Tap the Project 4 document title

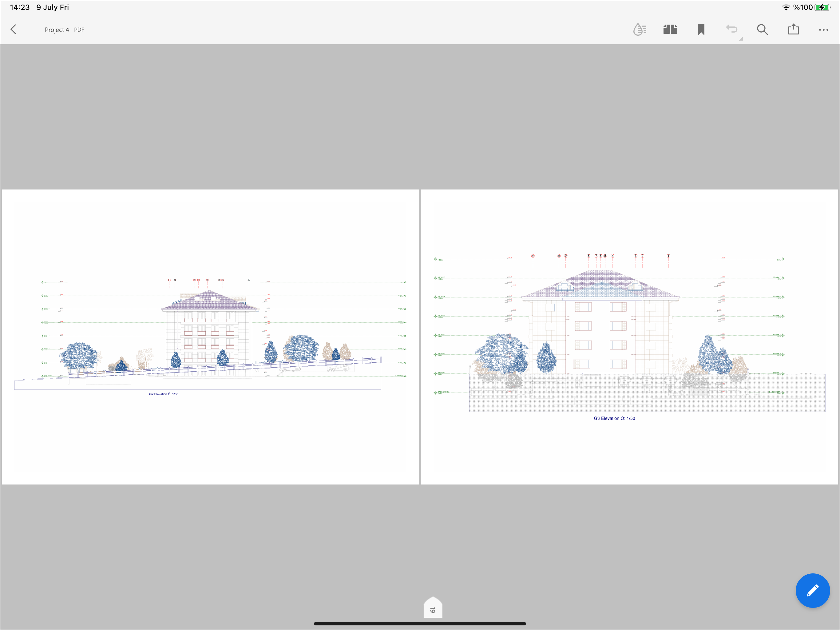point(57,30)
